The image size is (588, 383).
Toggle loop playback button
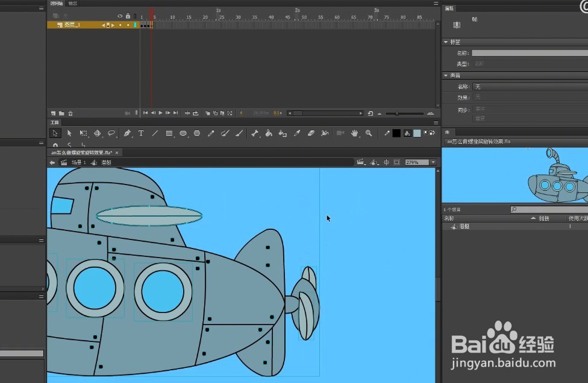195,113
